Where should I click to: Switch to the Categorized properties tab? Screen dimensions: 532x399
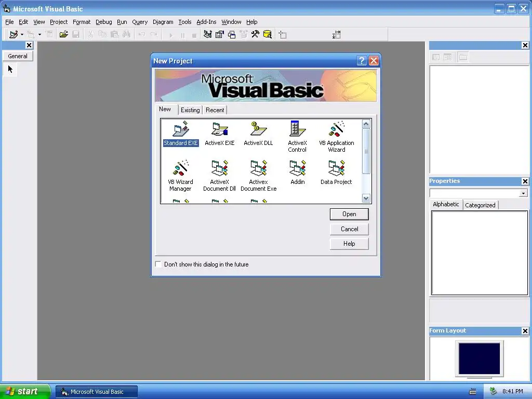pyautogui.click(x=480, y=205)
